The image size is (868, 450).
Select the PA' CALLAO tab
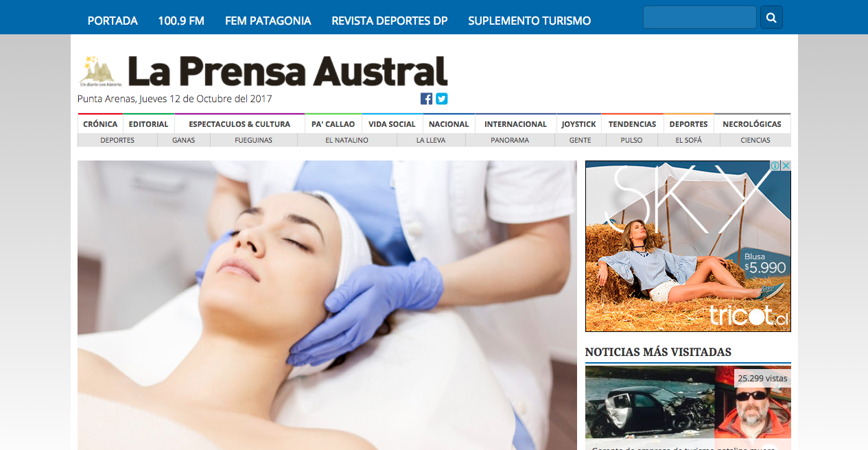pos(333,124)
